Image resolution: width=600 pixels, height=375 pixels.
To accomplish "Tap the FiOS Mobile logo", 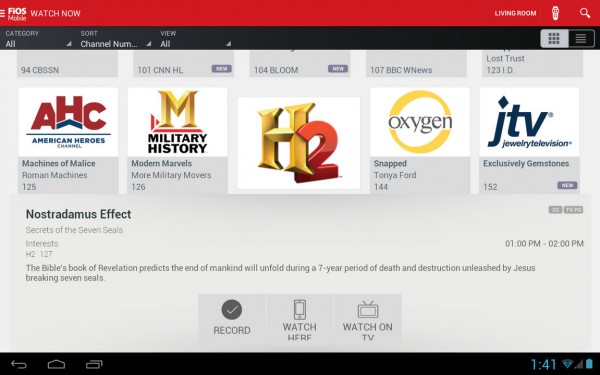I will point(17,13).
